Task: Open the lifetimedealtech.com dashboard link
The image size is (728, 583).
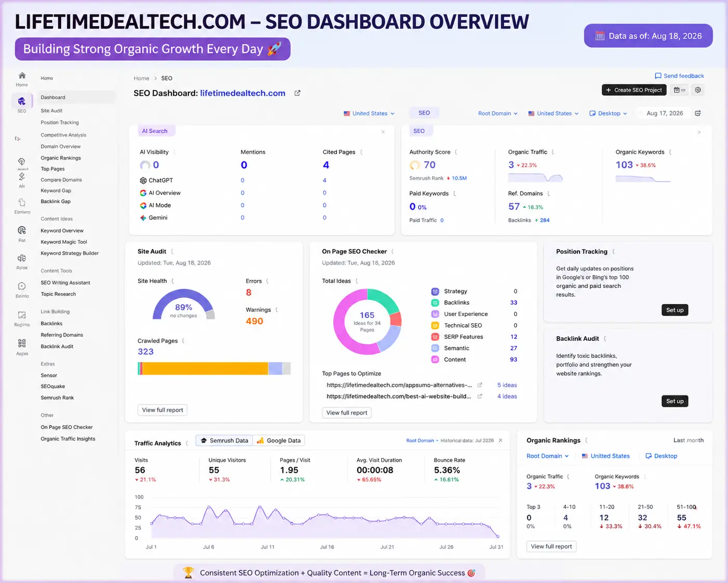Action: coord(242,93)
